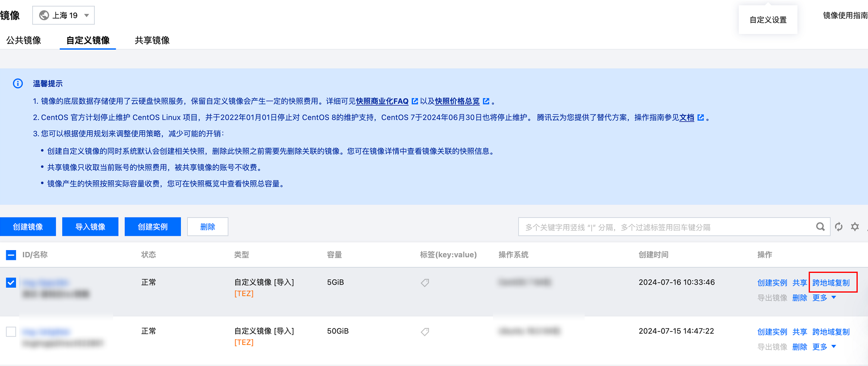
Task: Open the 文档 guide link
Action: pyautogui.click(x=687, y=118)
